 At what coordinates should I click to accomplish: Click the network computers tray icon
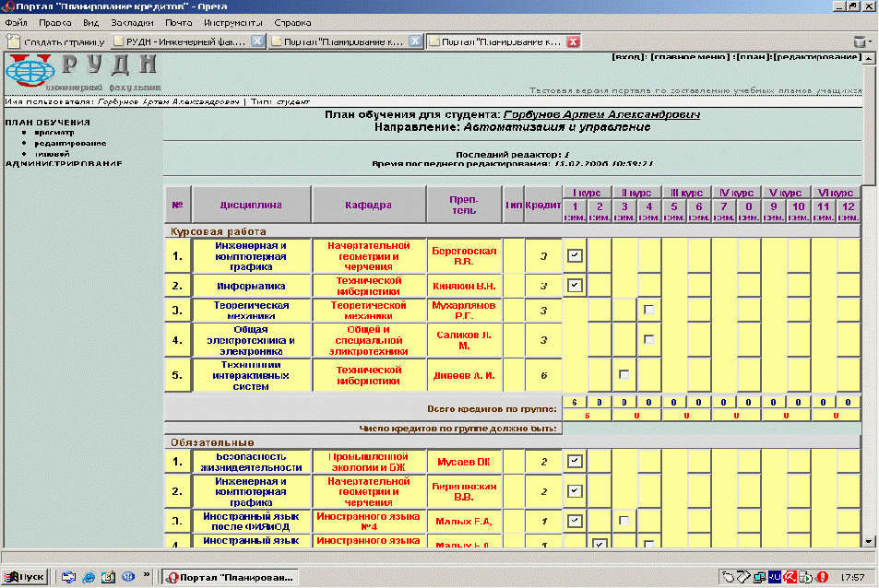(x=760, y=577)
